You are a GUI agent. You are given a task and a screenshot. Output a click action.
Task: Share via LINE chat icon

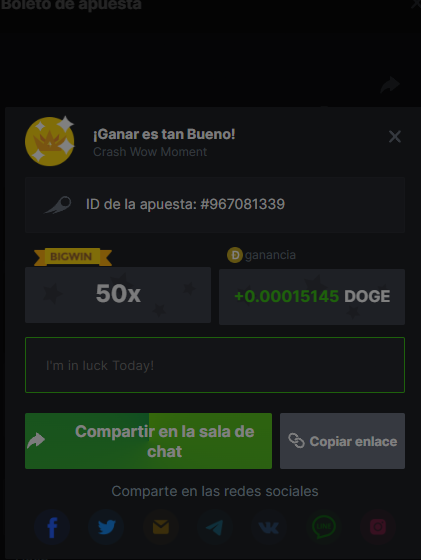click(x=324, y=527)
